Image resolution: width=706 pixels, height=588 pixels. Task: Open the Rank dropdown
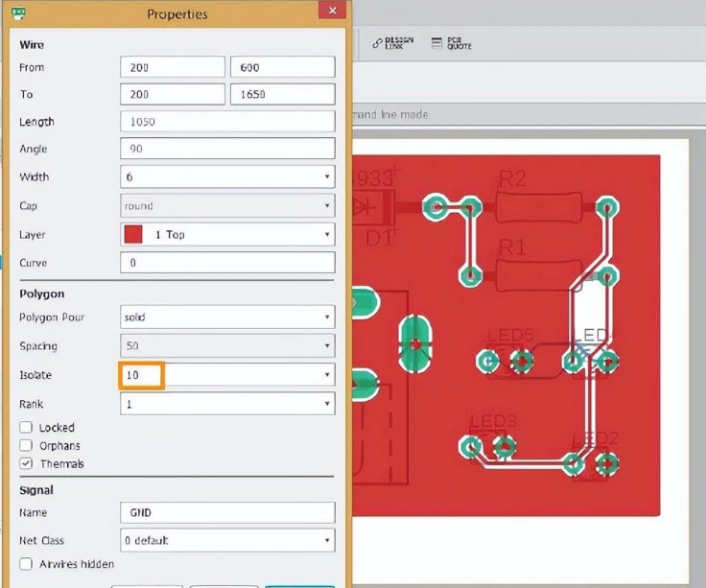[227, 404]
